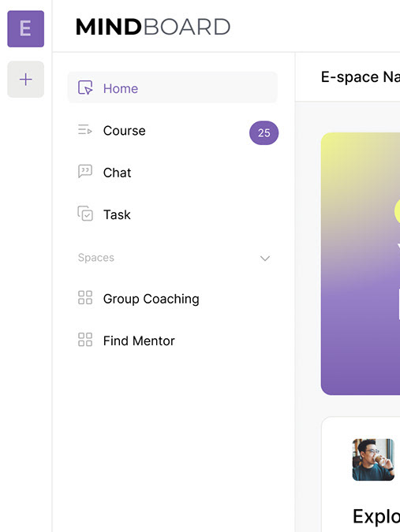
Task: Click the purple gradient banner card
Action: (361, 263)
